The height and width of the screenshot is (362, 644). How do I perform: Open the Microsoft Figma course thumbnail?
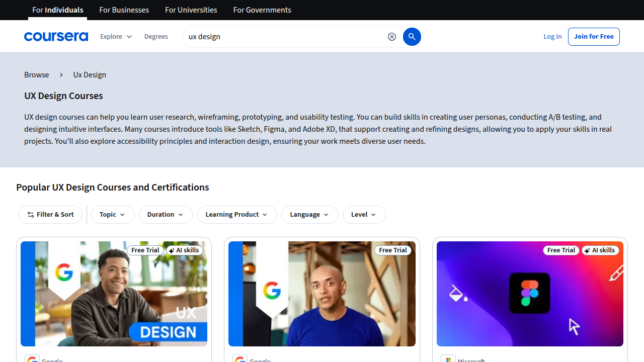pos(530,294)
